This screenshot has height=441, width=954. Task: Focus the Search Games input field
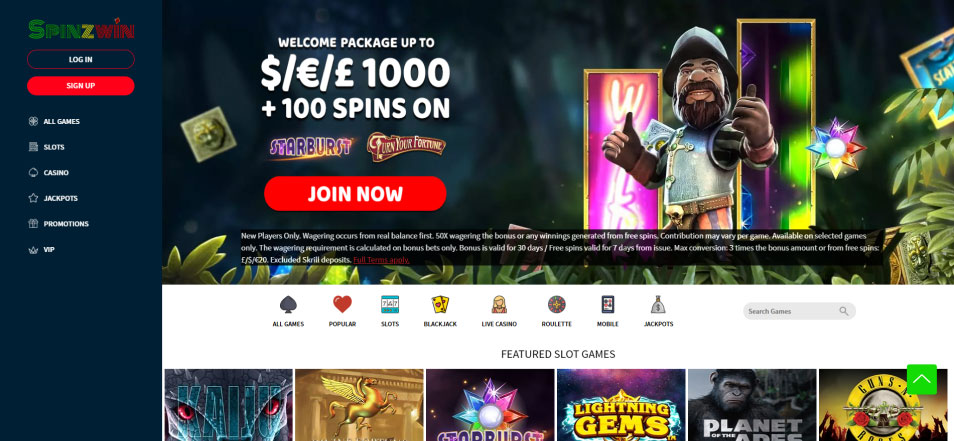coord(799,311)
